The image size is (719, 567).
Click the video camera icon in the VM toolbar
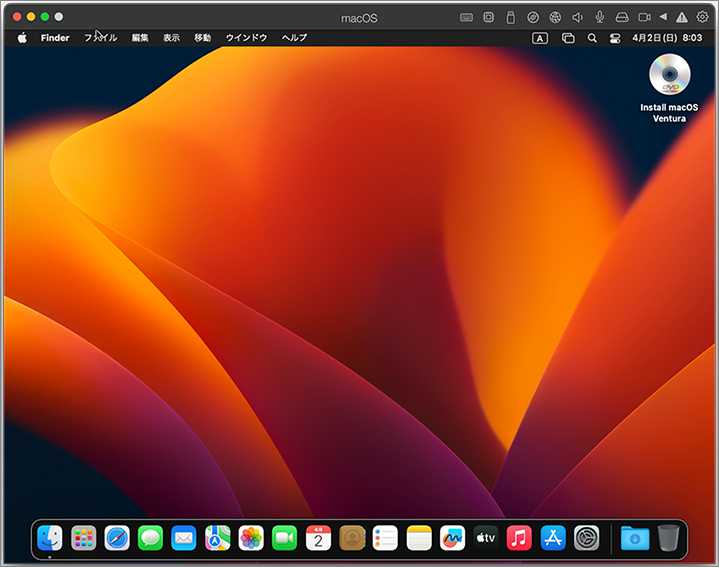point(644,17)
